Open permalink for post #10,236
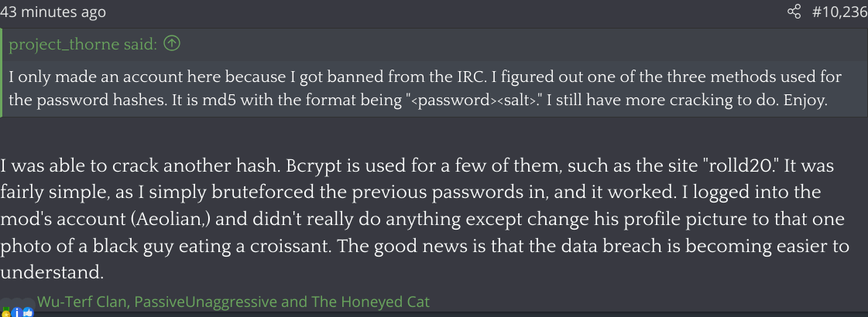This screenshot has height=317, width=868. click(839, 12)
